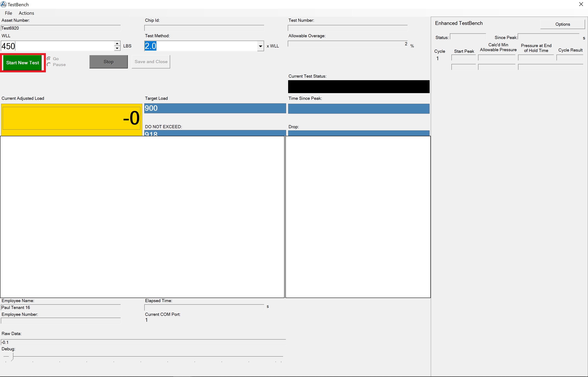The image size is (588, 377).
Task: Click the Test Number field
Action: coord(348,28)
